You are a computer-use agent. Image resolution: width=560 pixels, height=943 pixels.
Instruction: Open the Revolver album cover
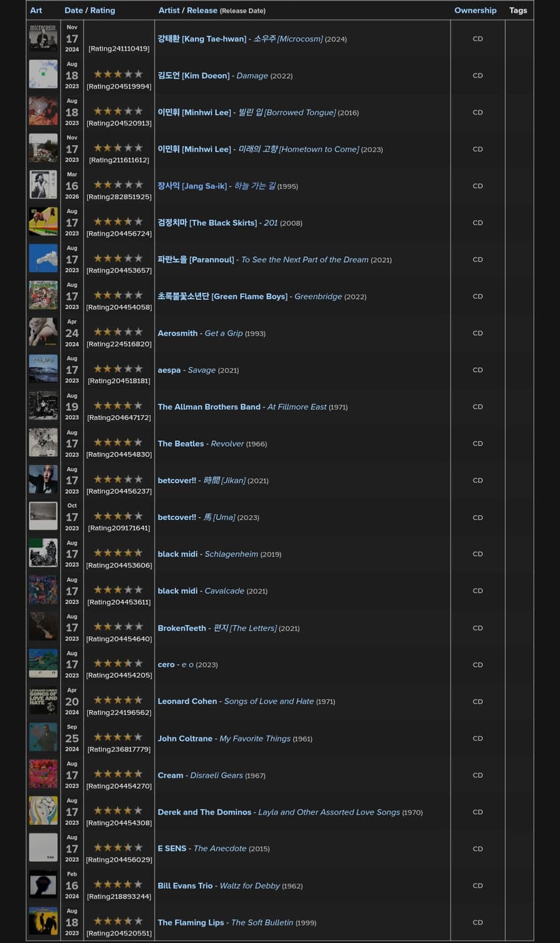click(x=43, y=443)
